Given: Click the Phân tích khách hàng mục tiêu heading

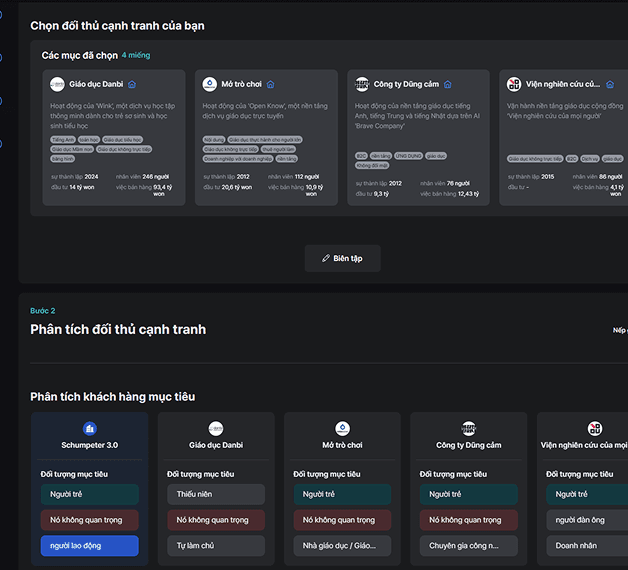Looking at the screenshot, I should point(113,397).
